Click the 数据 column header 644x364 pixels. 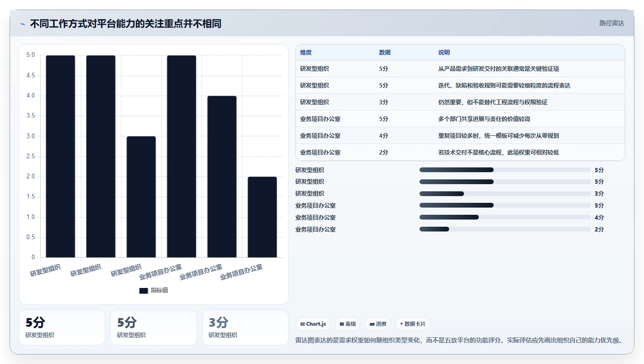point(385,53)
